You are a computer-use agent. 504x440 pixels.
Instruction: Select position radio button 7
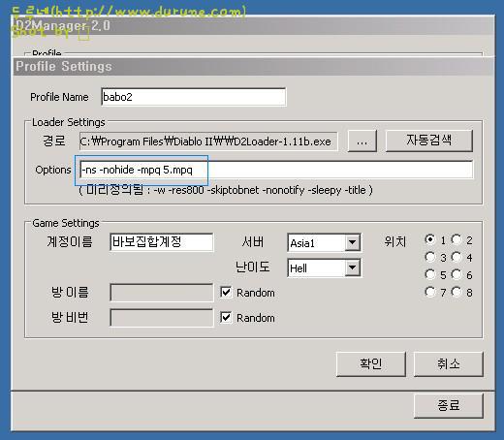pos(430,292)
